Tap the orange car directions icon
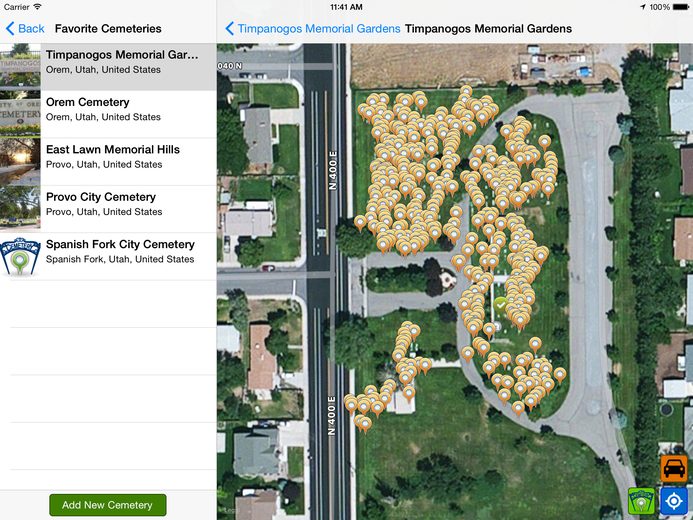The width and height of the screenshot is (693, 520). (x=674, y=469)
